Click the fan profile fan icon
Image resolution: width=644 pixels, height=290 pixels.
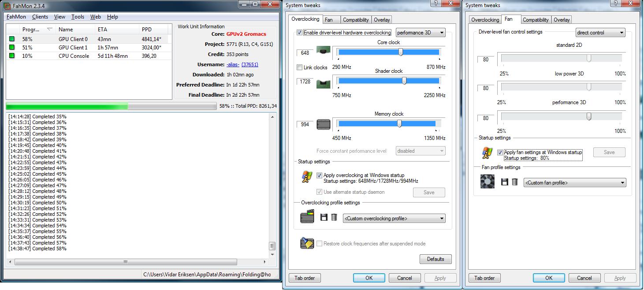(487, 181)
